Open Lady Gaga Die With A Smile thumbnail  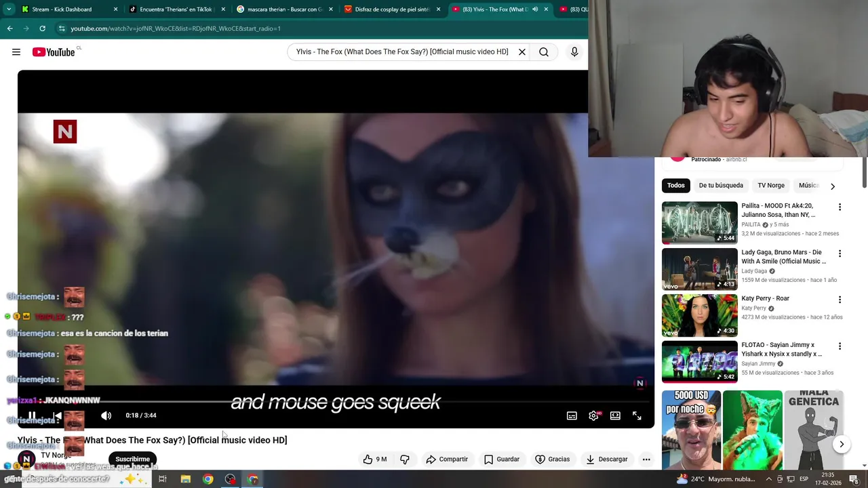699,269
